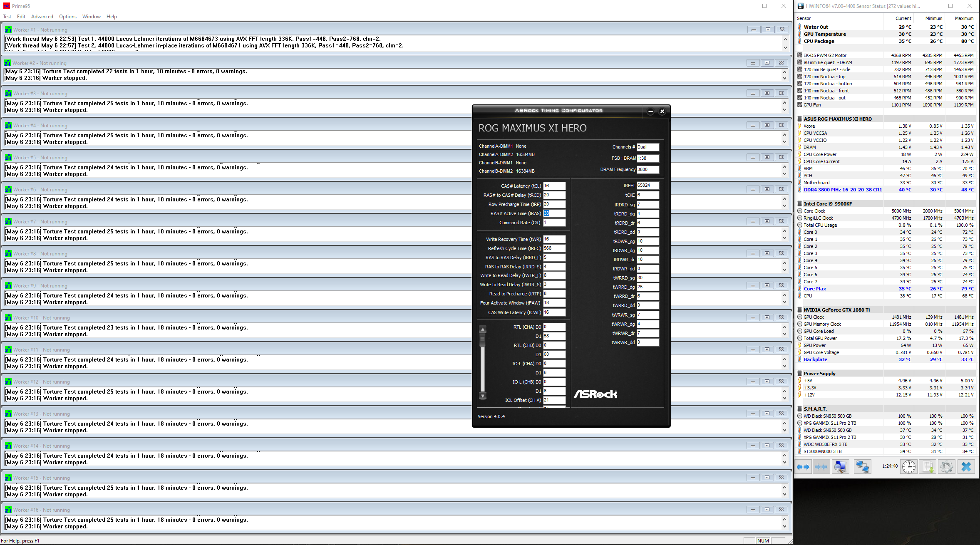Open the Options menu in Prime95
The height and width of the screenshot is (545, 980).
coord(67,17)
